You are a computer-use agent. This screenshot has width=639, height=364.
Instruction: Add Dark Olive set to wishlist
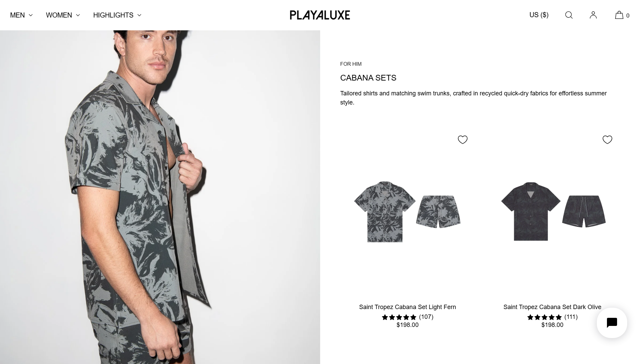click(x=607, y=140)
